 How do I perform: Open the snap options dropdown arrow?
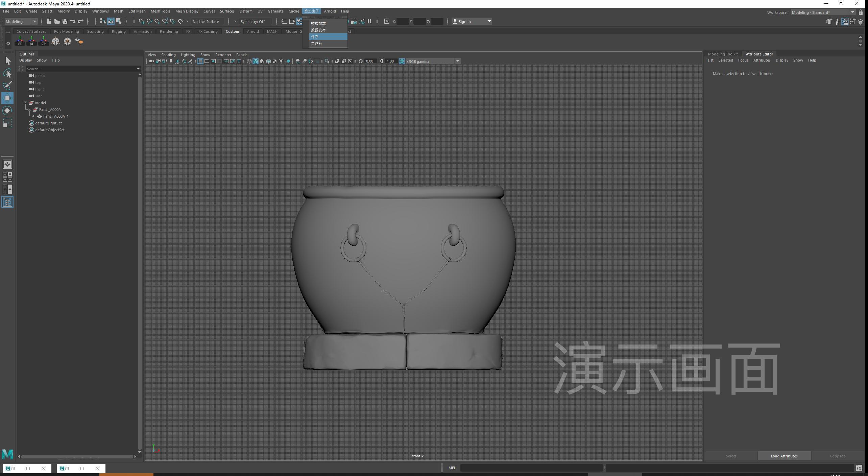tap(187, 21)
